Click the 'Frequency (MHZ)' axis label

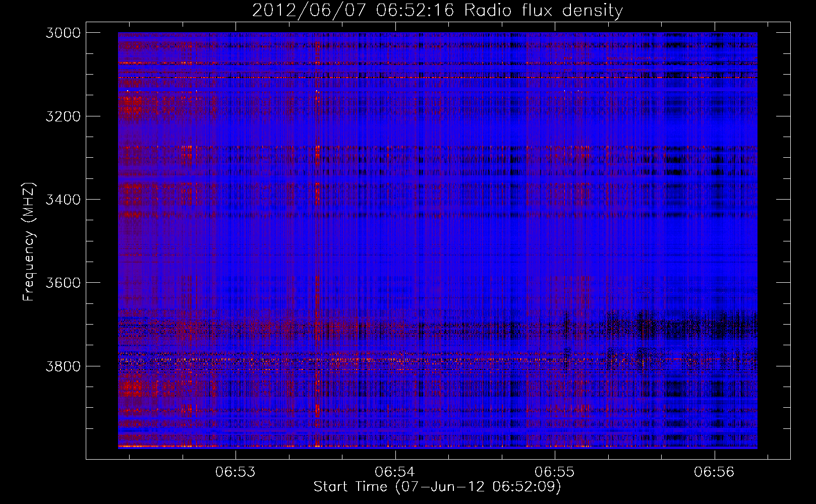(x=29, y=242)
